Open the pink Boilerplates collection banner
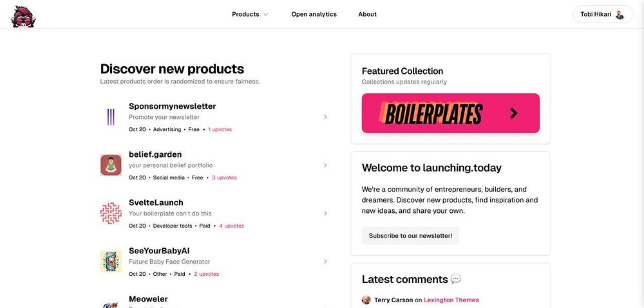 [438, 113]
